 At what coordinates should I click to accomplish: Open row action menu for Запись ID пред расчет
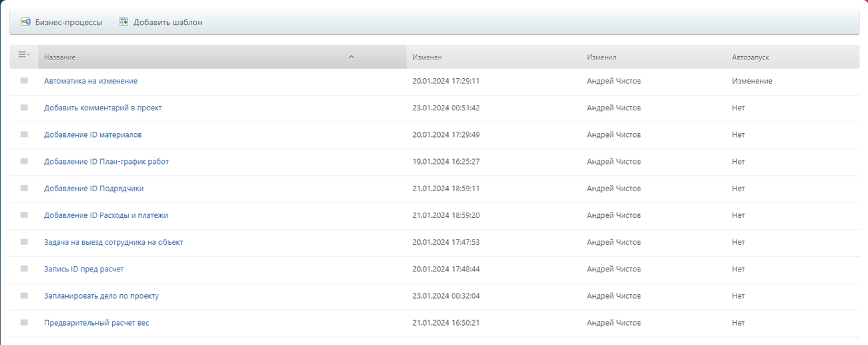pyautogui.click(x=24, y=269)
